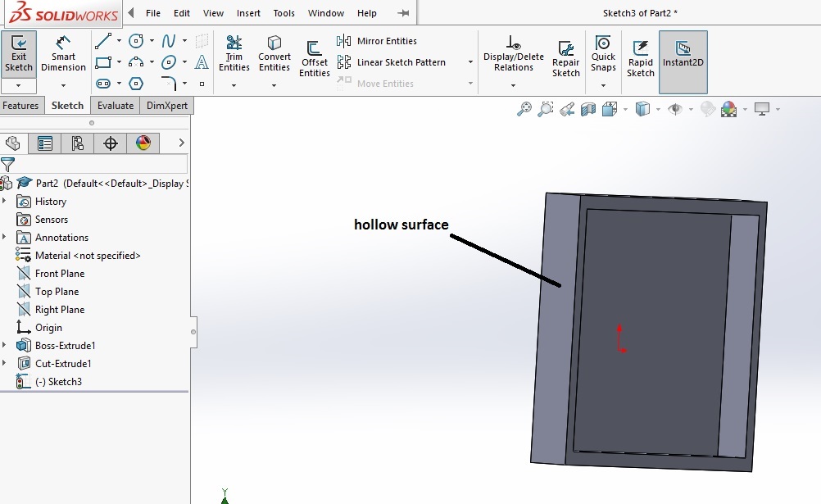Open the ConfigurationManager tab
The width and height of the screenshot is (821, 504).
(x=78, y=143)
